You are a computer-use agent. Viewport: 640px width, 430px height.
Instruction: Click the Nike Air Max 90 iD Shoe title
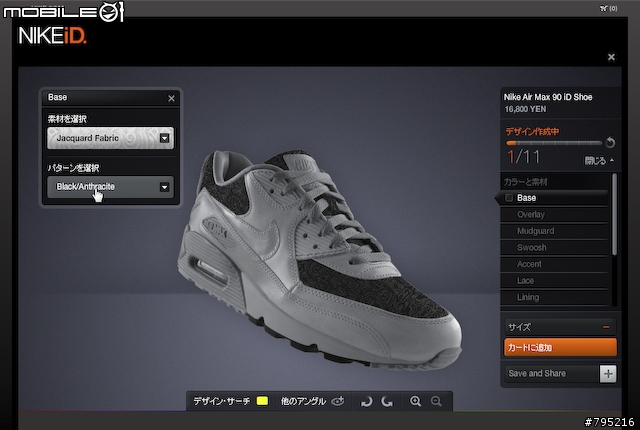click(548, 97)
